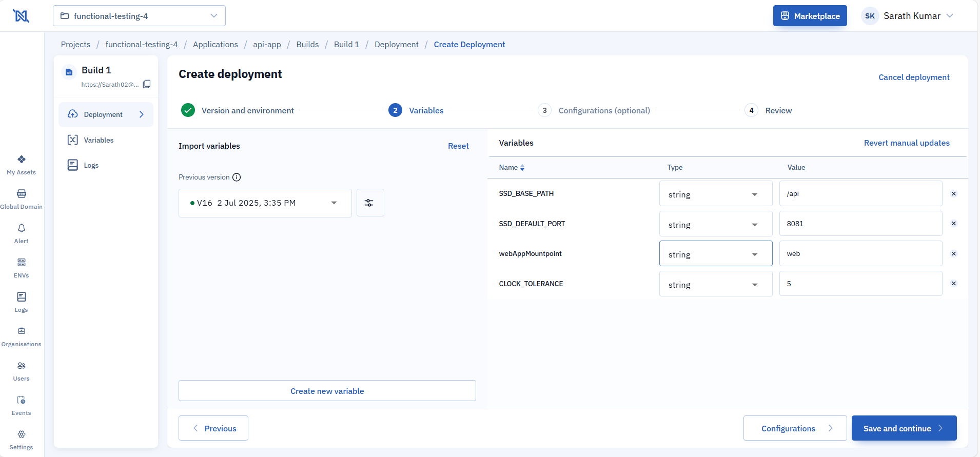Click Cancel deployment link
980x457 pixels.
(x=914, y=77)
